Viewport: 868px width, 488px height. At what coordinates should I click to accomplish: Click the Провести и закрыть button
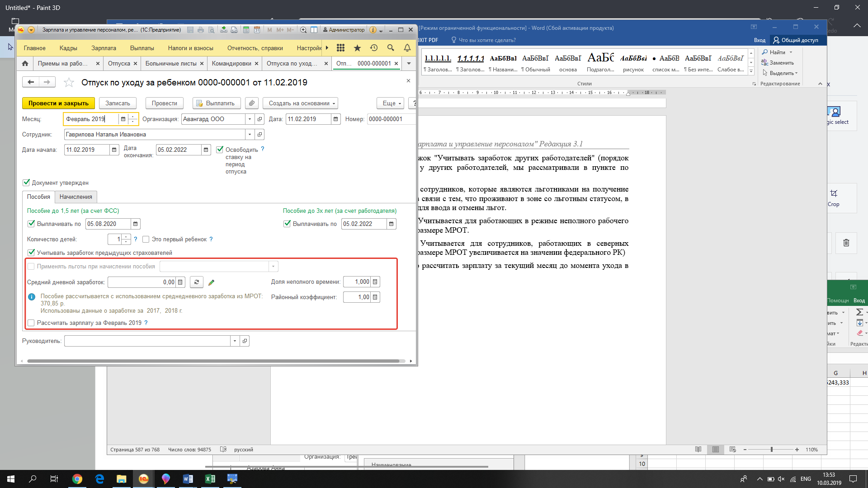[58, 103]
